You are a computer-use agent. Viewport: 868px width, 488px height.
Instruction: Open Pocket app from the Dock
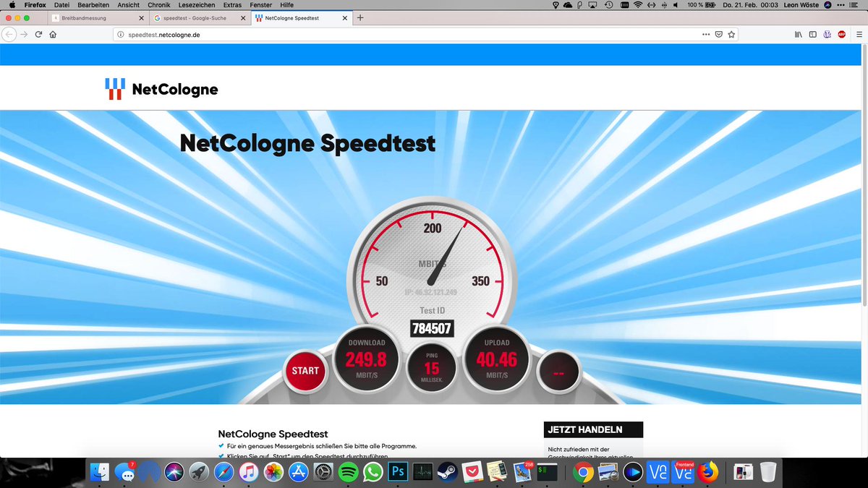pyautogui.click(x=472, y=472)
